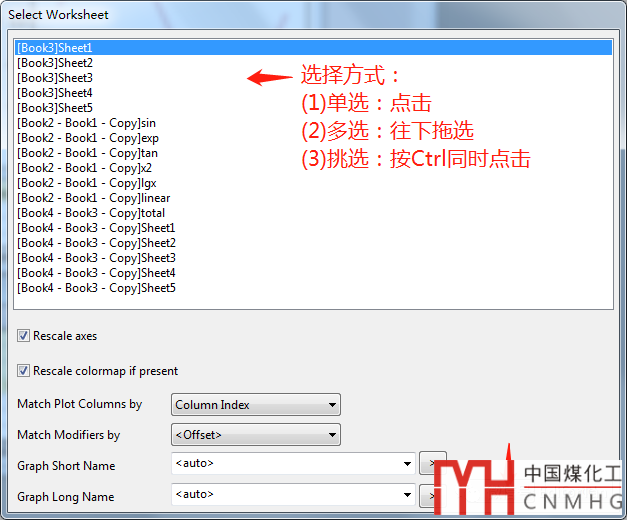The image size is (627, 520).
Task: Click the arrow button beside Graph Long Name
Action: pyautogui.click(x=427, y=494)
